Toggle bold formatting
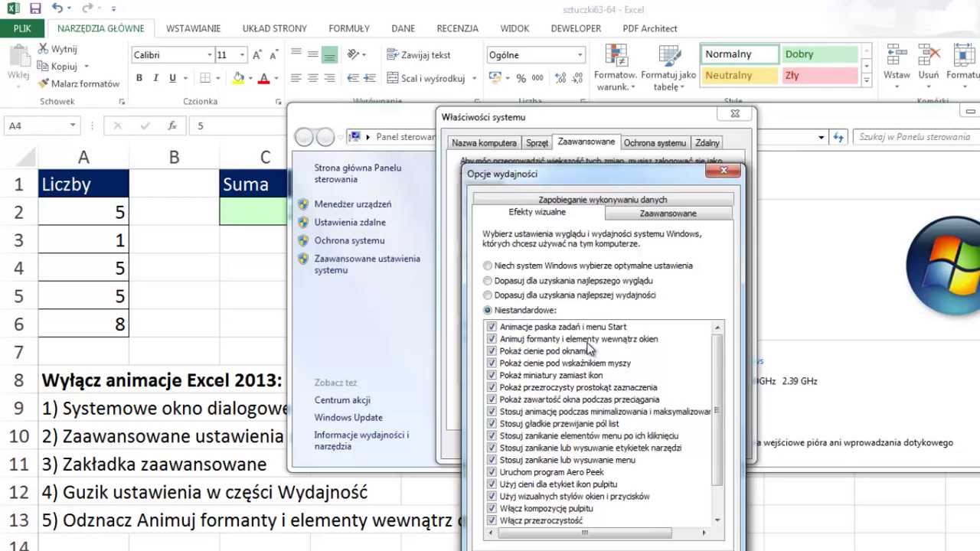Image resolution: width=980 pixels, height=551 pixels. [x=139, y=78]
